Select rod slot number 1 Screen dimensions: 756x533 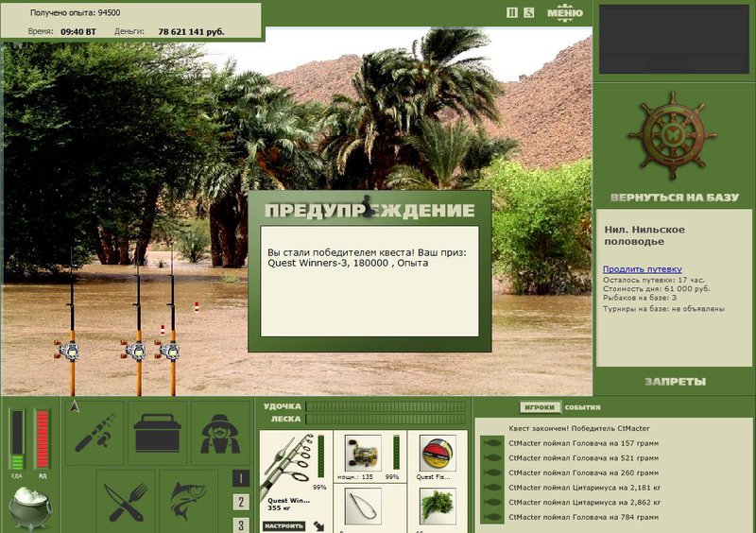point(241,478)
